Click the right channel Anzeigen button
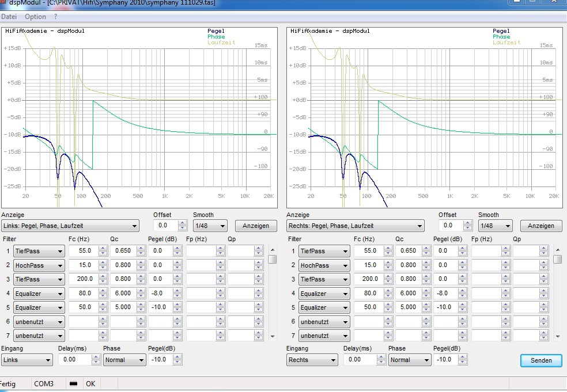Screen dimensions: 567x392 pos(540,226)
